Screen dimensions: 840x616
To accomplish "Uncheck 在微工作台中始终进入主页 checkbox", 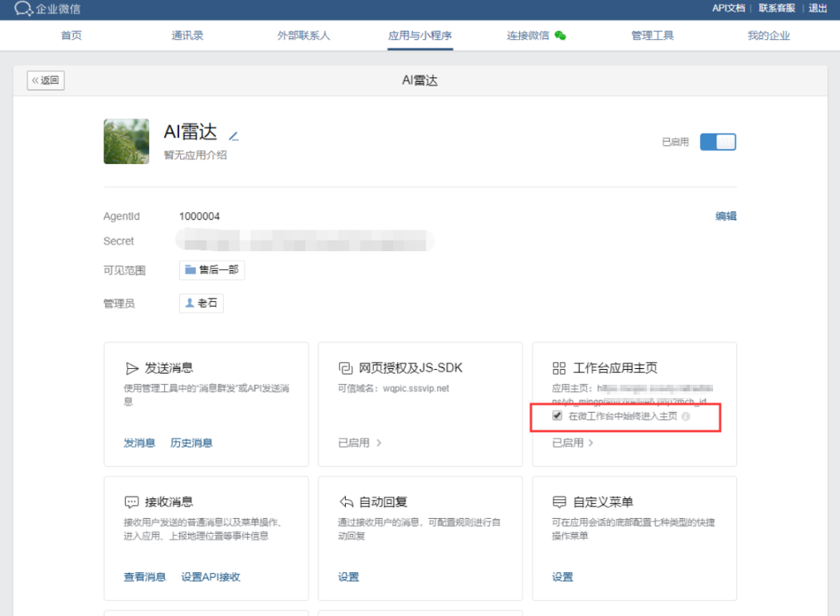I will coord(557,415).
